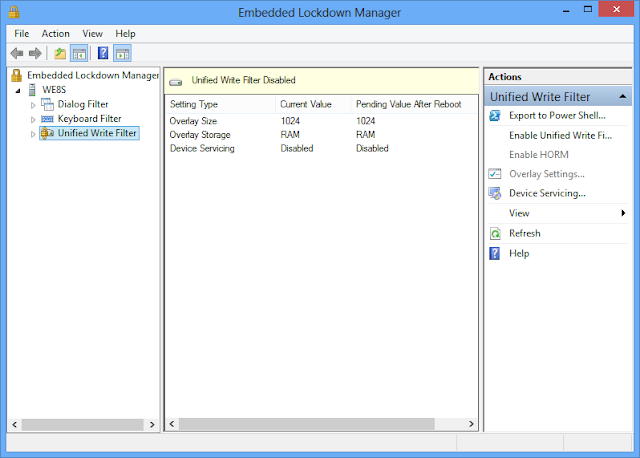Click the tree pane horizontal scrollbar thumb
Screen dimensions: 640x458
(82, 425)
